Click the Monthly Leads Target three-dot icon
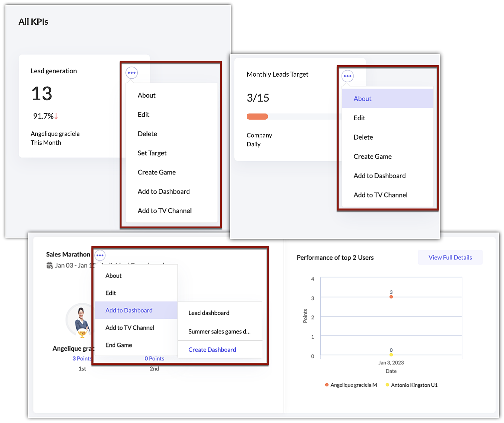The image size is (504, 423). pyautogui.click(x=347, y=76)
